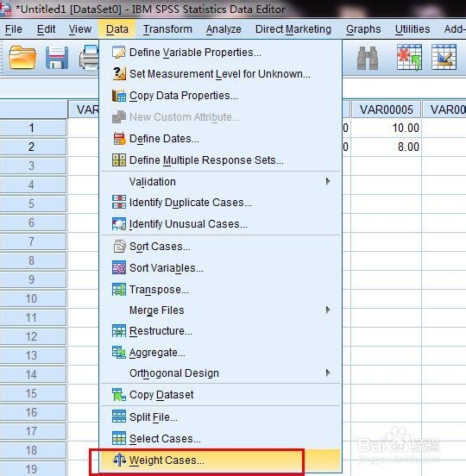
Task: Click the Find binoculars icon
Action: tap(368, 58)
